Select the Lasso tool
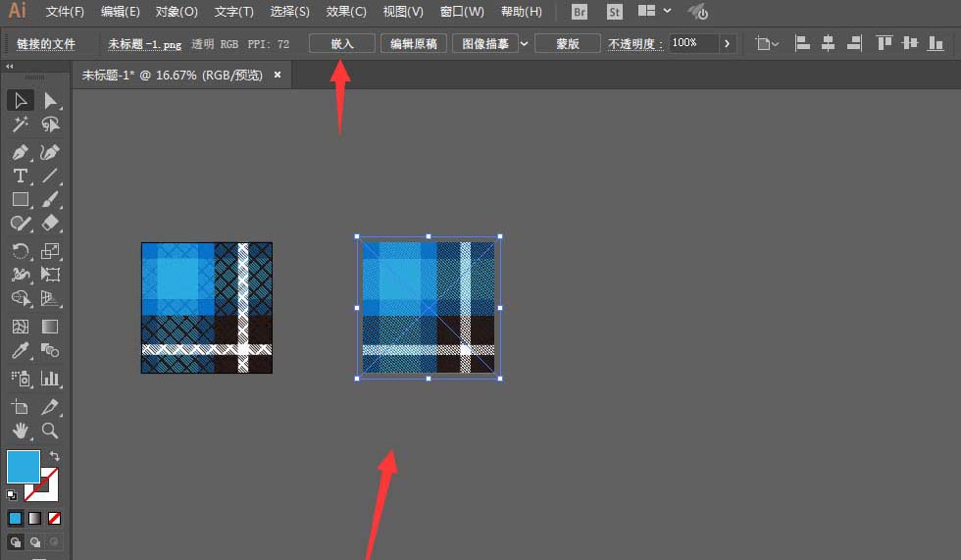Viewport: 961px width, 560px height. (50, 125)
